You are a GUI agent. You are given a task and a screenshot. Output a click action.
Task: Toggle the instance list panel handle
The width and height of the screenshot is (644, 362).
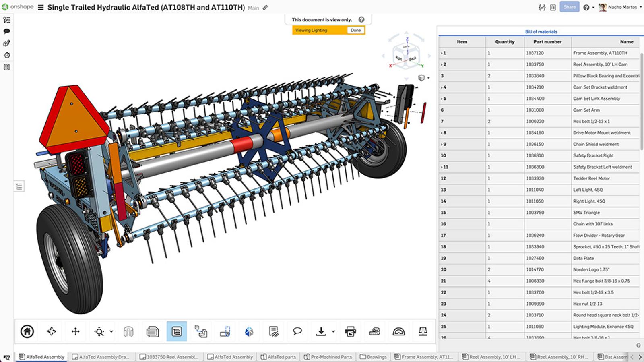point(19,186)
